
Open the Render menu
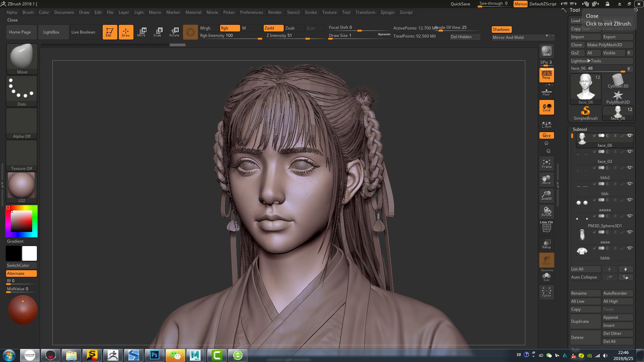coord(275,12)
